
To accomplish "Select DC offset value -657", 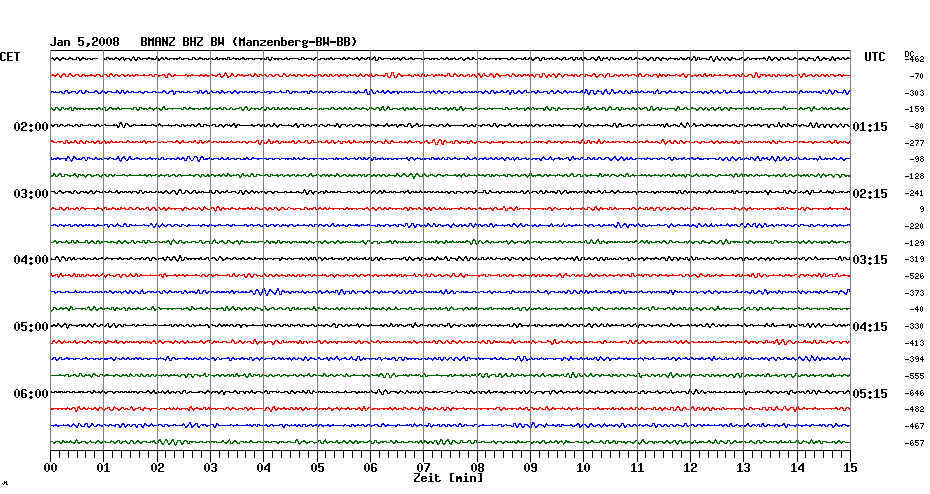I will point(915,444).
